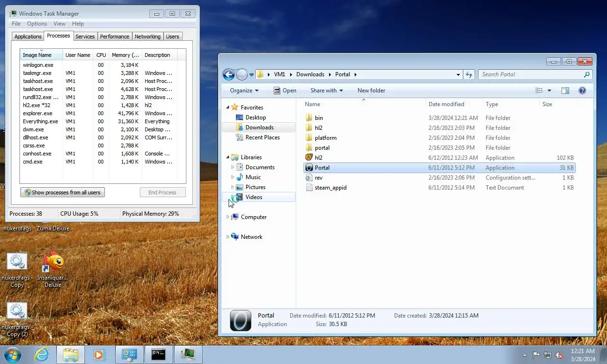The width and height of the screenshot is (607, 364).
Task: Click the Explorer help icon
Action: 582,91
